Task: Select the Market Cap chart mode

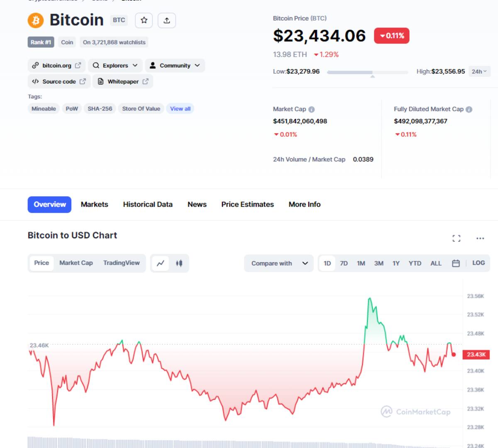Action: (x=76, y=263)
